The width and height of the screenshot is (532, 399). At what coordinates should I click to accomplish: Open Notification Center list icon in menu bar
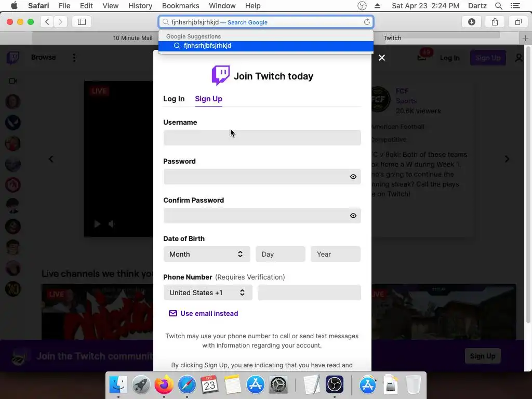point(515,6)
